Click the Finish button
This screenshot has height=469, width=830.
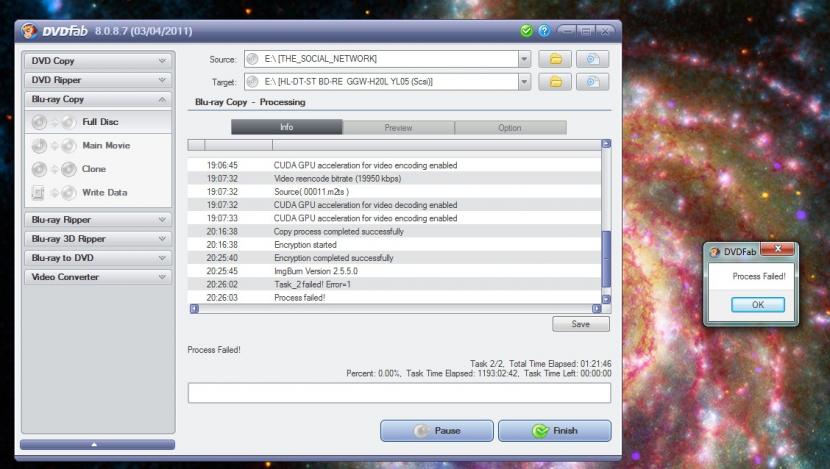pyautogui.click(x=554, y=431)
